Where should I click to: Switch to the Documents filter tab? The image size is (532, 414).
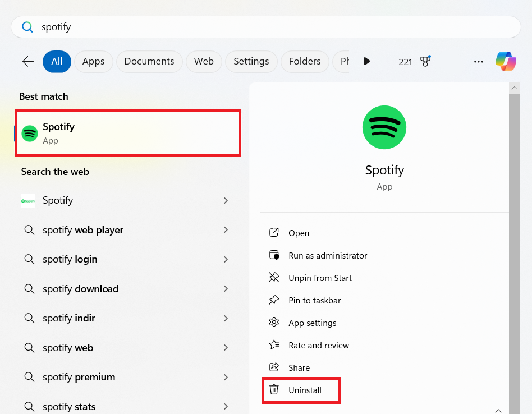tap(149, 61)
